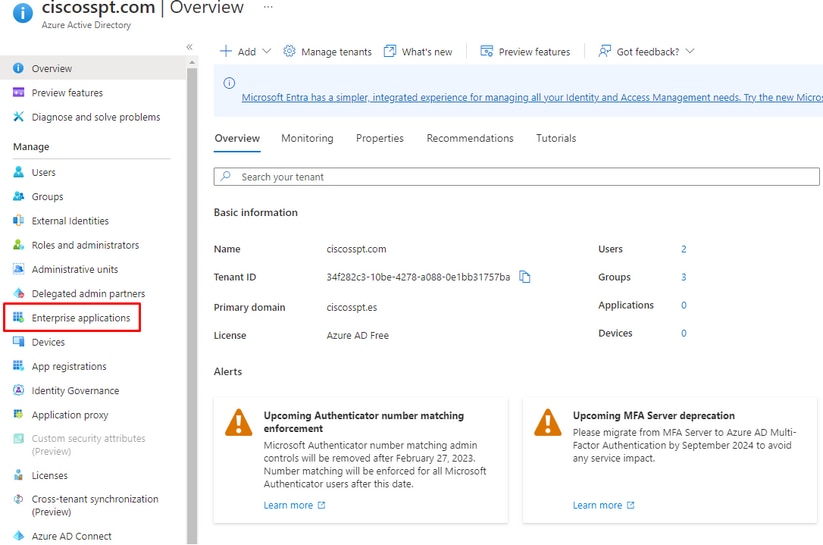Image resolution: width=823 pixels, height=545 pixels.
Task: Click the Diagnose and solve problems wrench icon
Action: pos(18,117)
